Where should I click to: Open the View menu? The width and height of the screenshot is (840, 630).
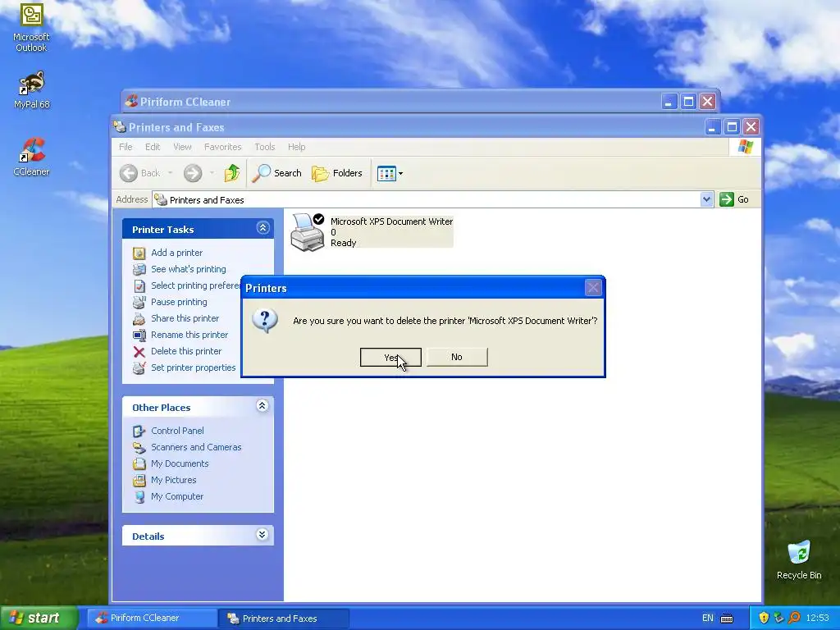[182, 147]
